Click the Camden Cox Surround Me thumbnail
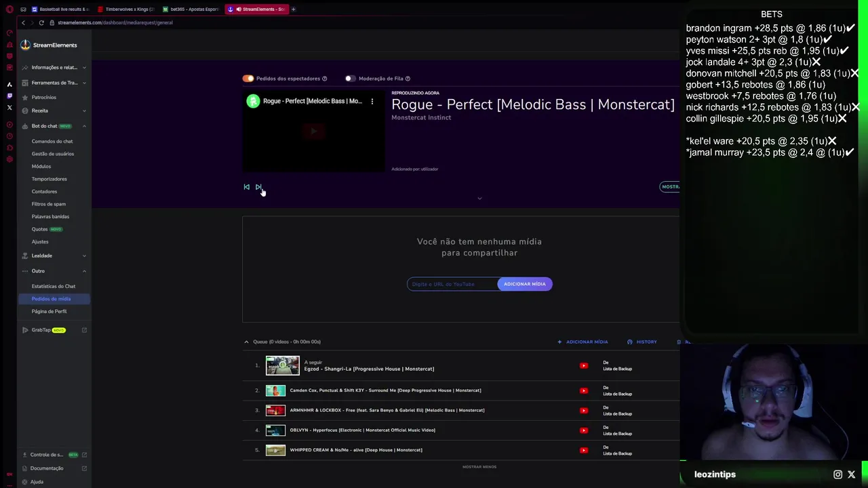This screenshot has width=868, height=488. coord(275,390)
